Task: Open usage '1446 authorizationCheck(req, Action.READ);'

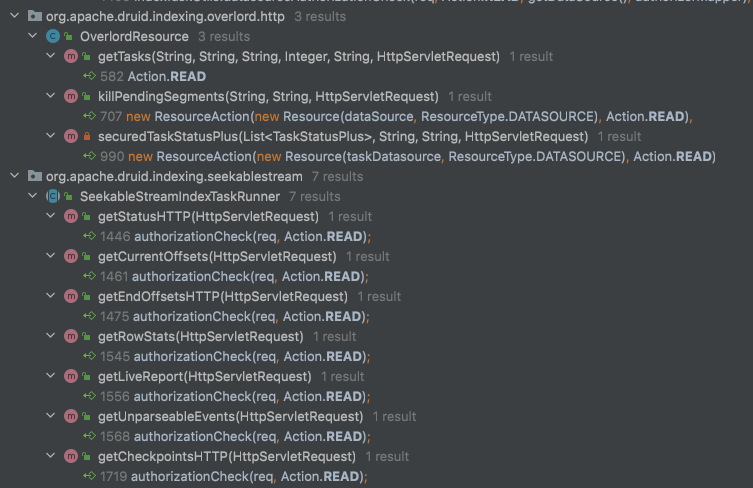Action: point(376,236)
